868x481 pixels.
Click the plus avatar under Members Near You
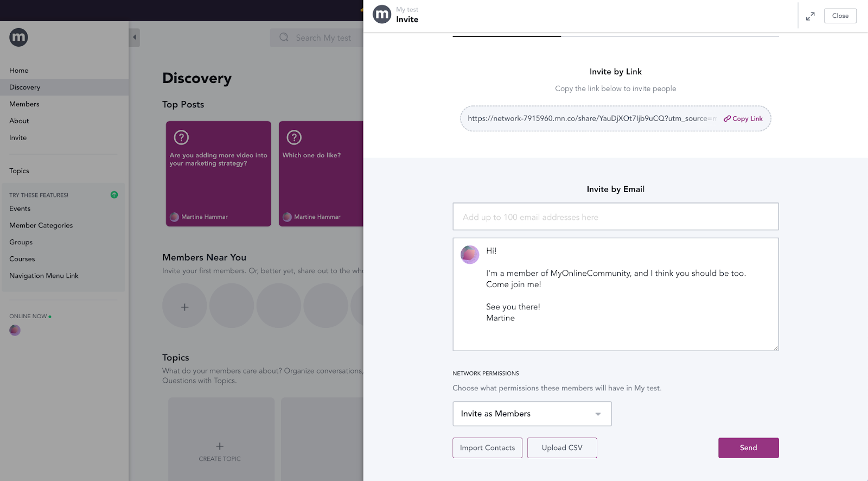pos(184,306)
